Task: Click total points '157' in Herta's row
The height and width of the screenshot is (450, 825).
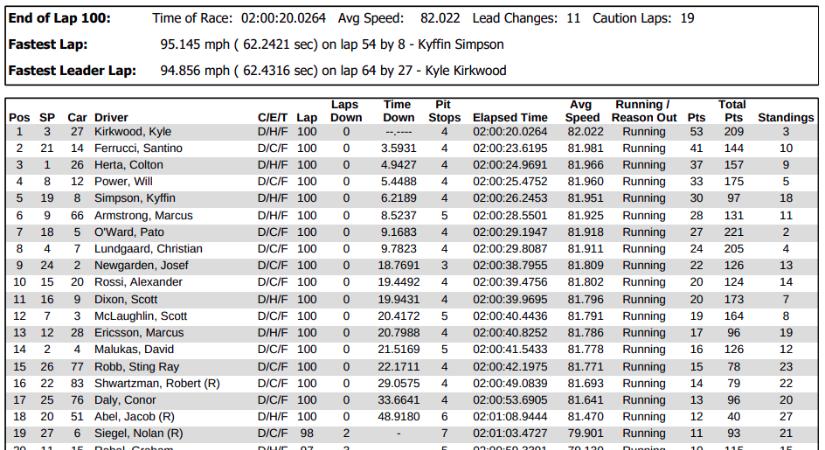Action: [734, 165]
